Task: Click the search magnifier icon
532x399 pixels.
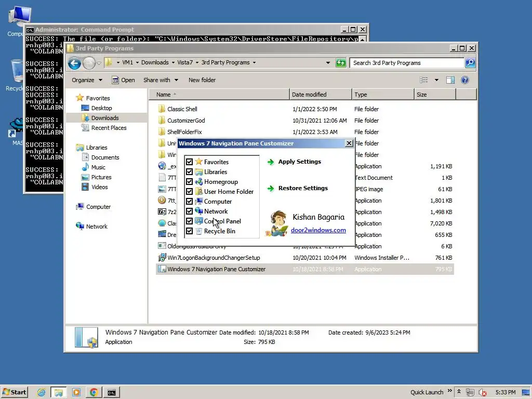Action: point(470,63)
